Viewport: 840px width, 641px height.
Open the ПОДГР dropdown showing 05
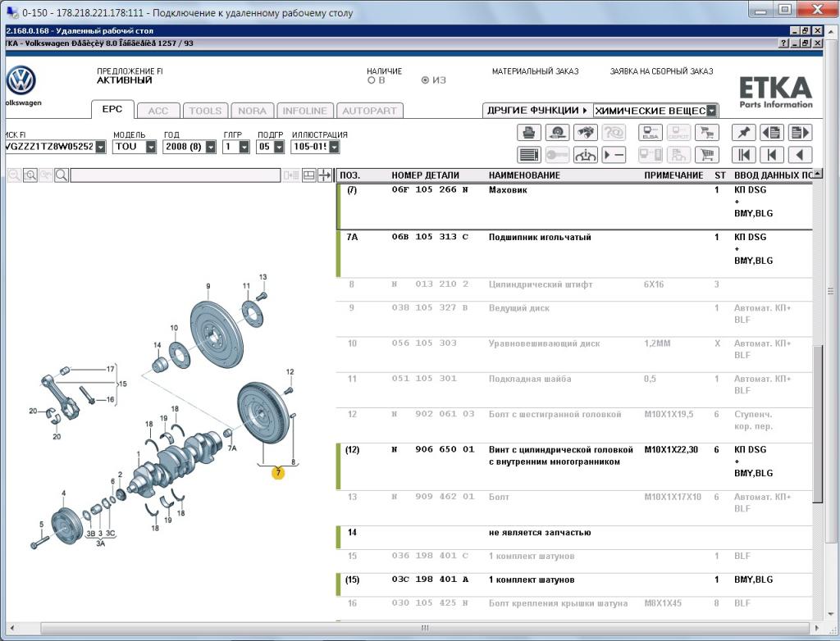coord(279,147)
